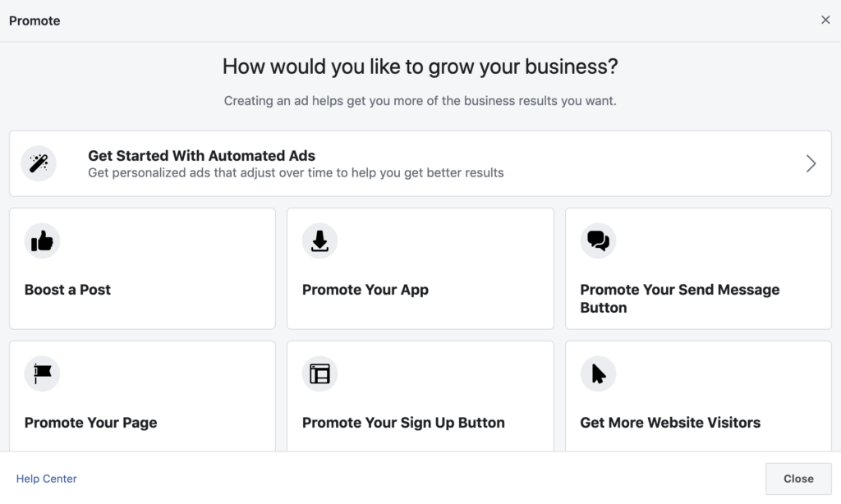Open the Help Center link
This screenshot has height=504, width=841.
(x=47, y=479)
